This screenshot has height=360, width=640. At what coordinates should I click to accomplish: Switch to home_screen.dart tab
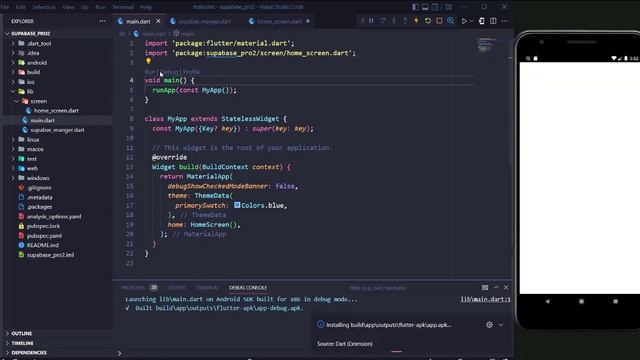[x=279, y=21]
